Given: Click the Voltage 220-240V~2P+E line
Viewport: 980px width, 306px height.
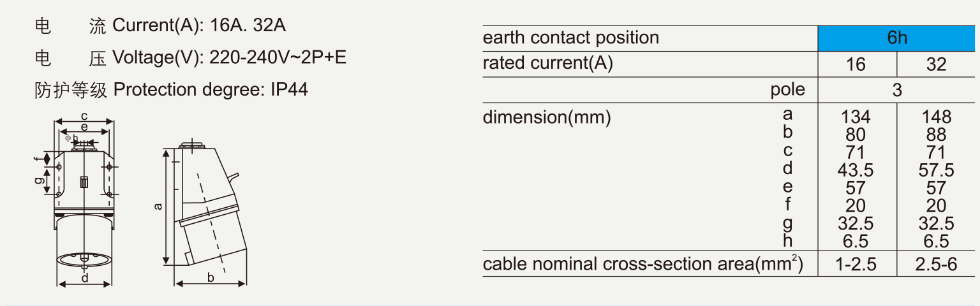Looking at the screenshot, I should coord(229,58).
